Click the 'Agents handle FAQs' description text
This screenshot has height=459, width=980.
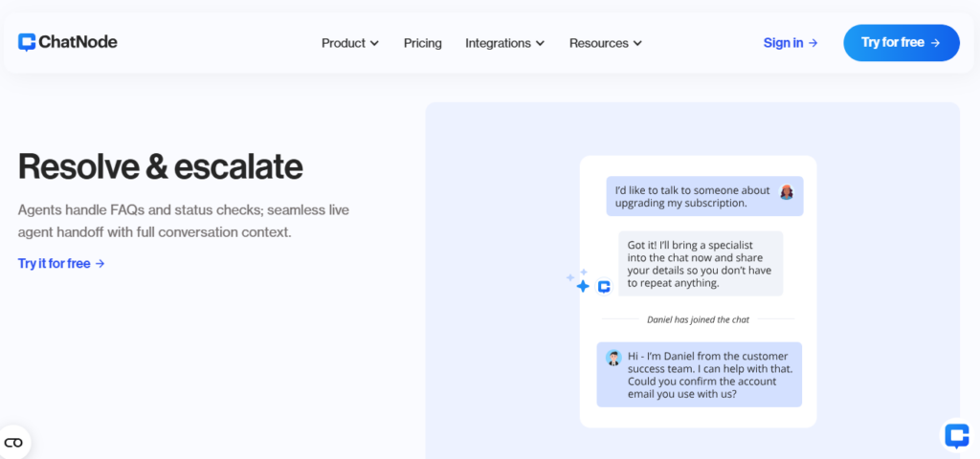[x=183, y=221]
